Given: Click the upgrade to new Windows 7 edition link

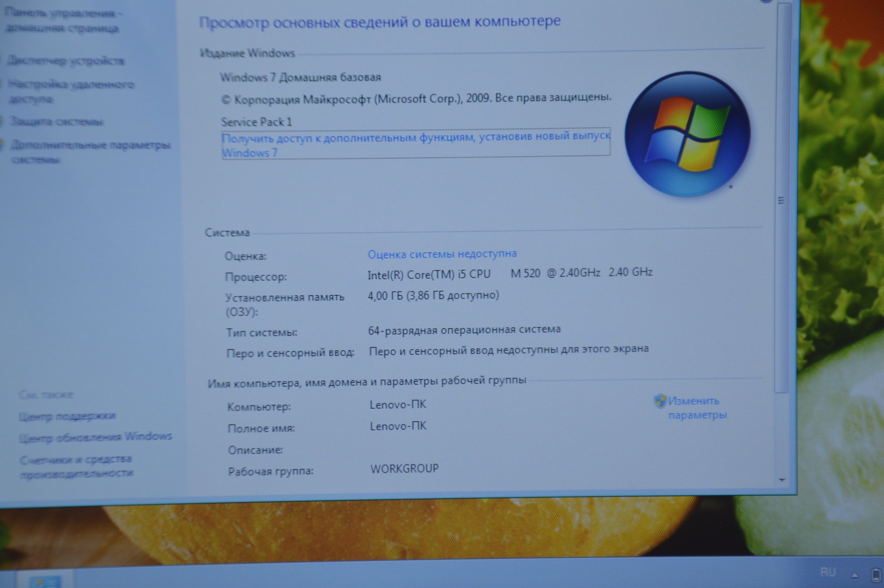Looking at the screenshot, I should point(415,144).
